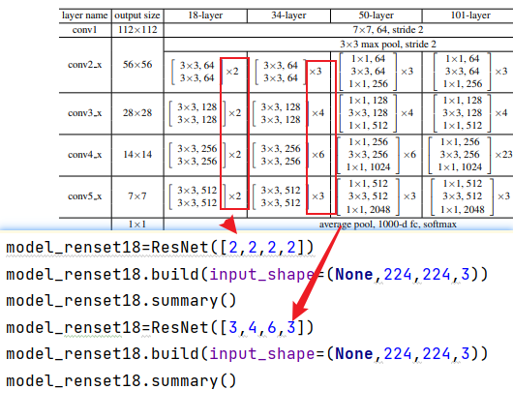Viewport: 513px width, 420px height.
Task: Click the second 'model_renset18.build' code line
Action: tap(247, 354)
